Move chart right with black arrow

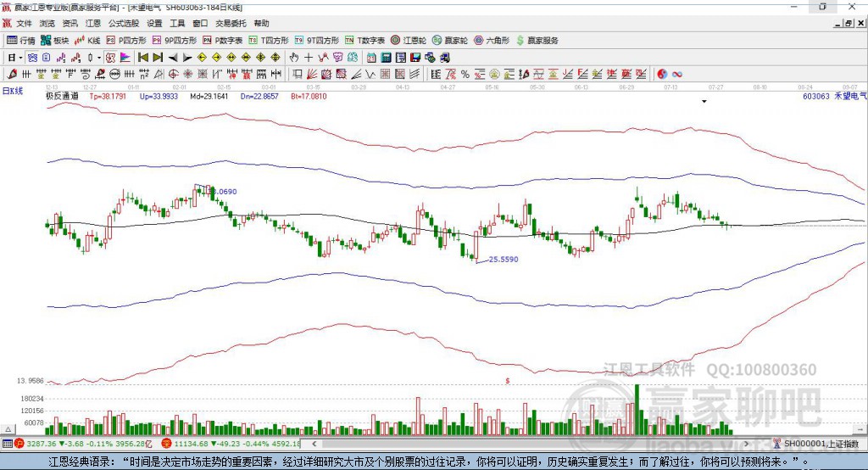[x=187, y=58]
